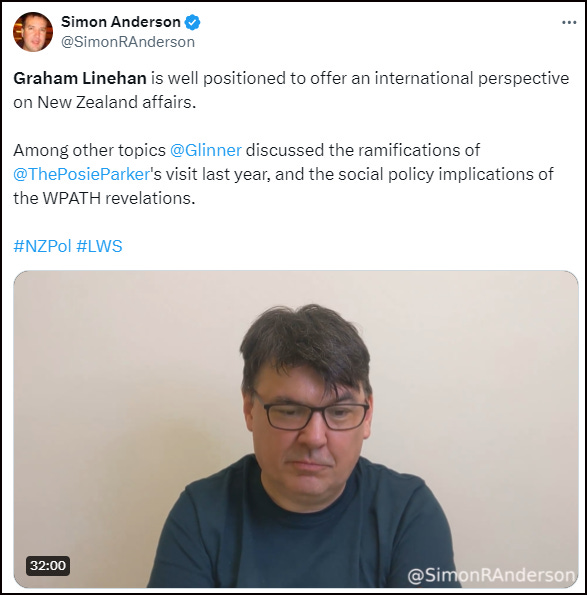Image resolution: width=587 pixels, height=595 pixels.
Task: Click the Simon Anderson display name
Action: pos(121,22)
